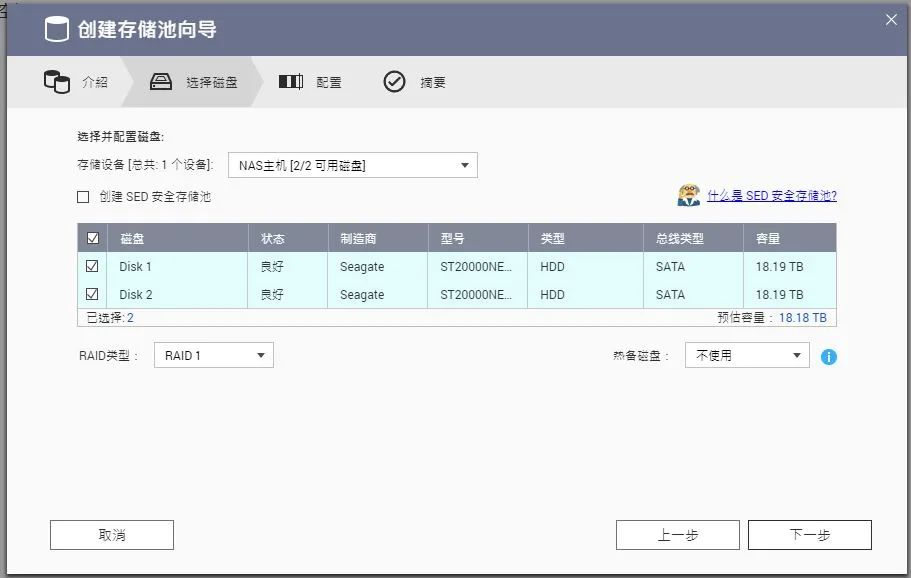911x578 pixels.
Task: Click the 摘要 checkmark step icon
Action: point(394,82)
